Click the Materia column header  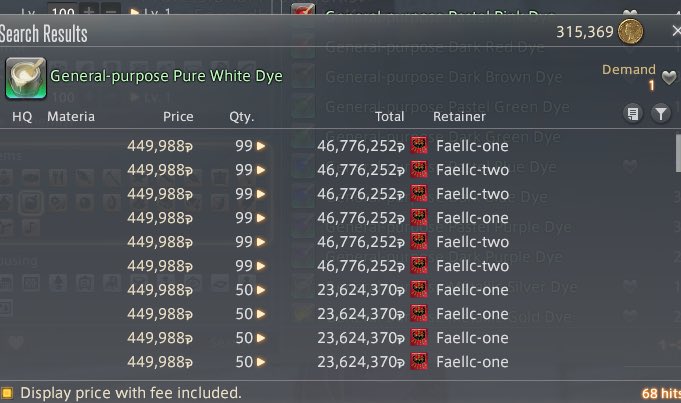click(x=71, y=116)
